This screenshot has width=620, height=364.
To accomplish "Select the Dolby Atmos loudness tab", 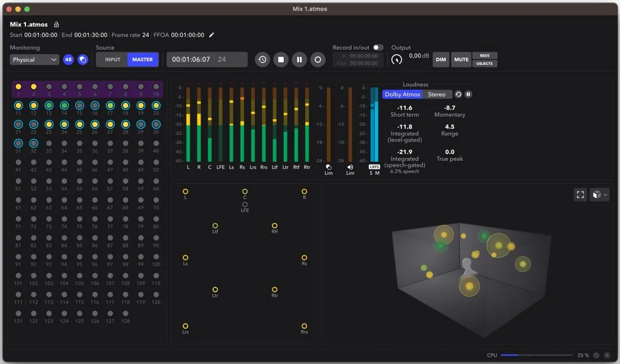I will point(403,94).
